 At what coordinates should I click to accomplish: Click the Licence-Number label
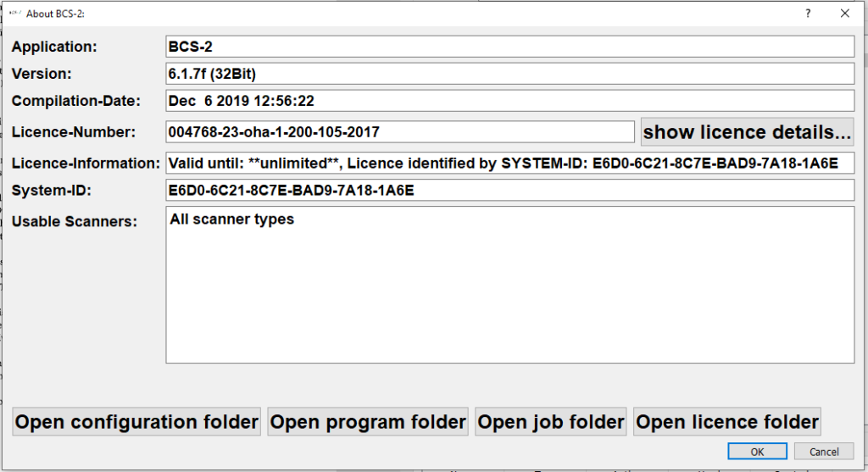pyautogui.click(x=74, y=132)
